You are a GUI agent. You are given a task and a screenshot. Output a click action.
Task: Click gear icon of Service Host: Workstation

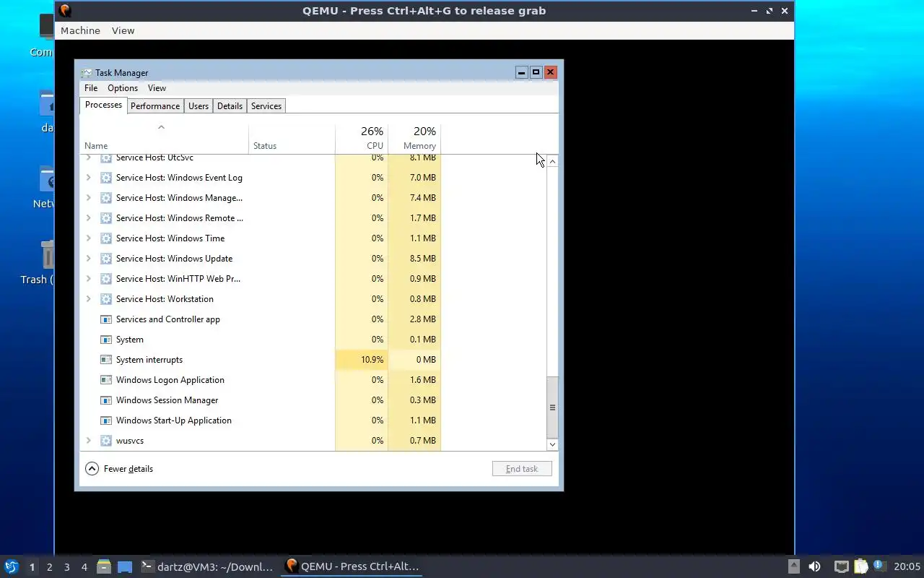[106, 299]
